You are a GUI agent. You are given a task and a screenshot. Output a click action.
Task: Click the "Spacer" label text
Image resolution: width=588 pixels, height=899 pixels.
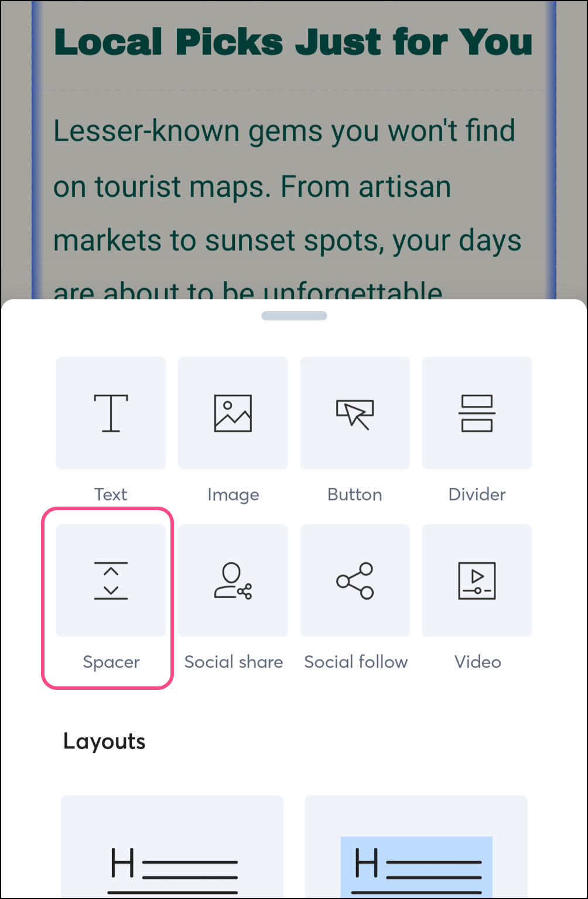[111, 662]
